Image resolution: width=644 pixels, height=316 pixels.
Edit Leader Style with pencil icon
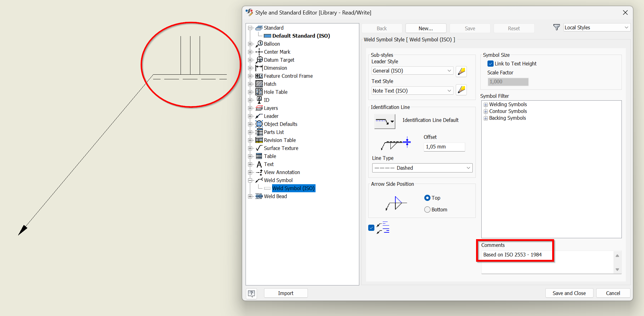(x=461, y=71)
